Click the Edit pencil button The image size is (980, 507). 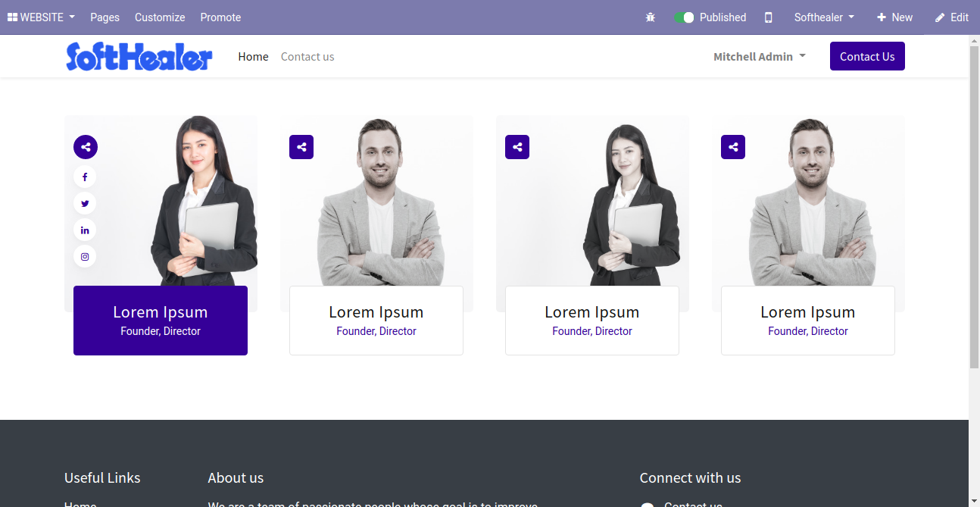[x=952, y=17]
